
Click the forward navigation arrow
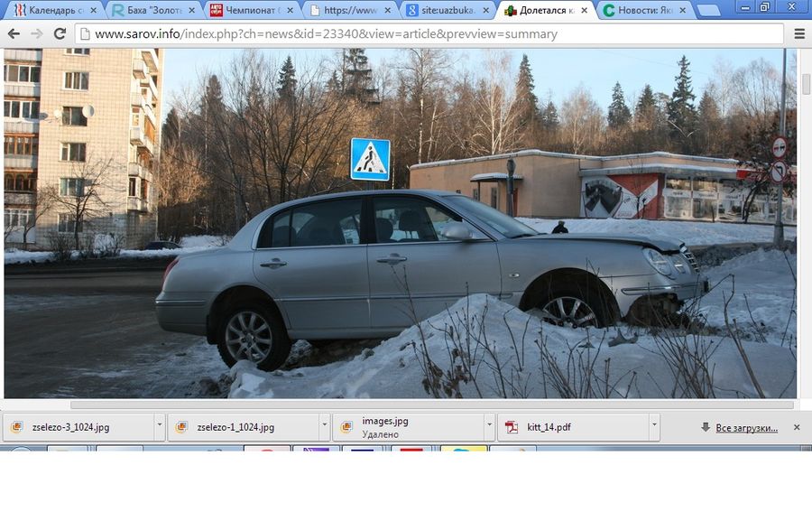(37, 33)
